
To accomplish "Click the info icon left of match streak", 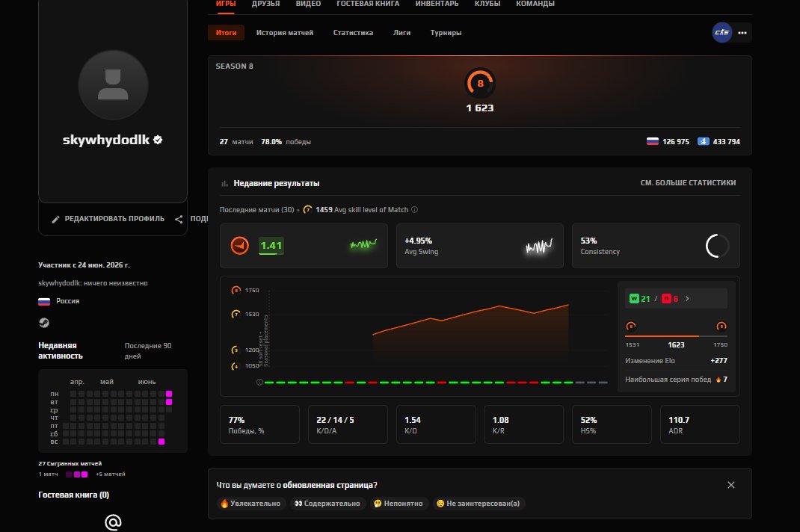I will 259,382.
